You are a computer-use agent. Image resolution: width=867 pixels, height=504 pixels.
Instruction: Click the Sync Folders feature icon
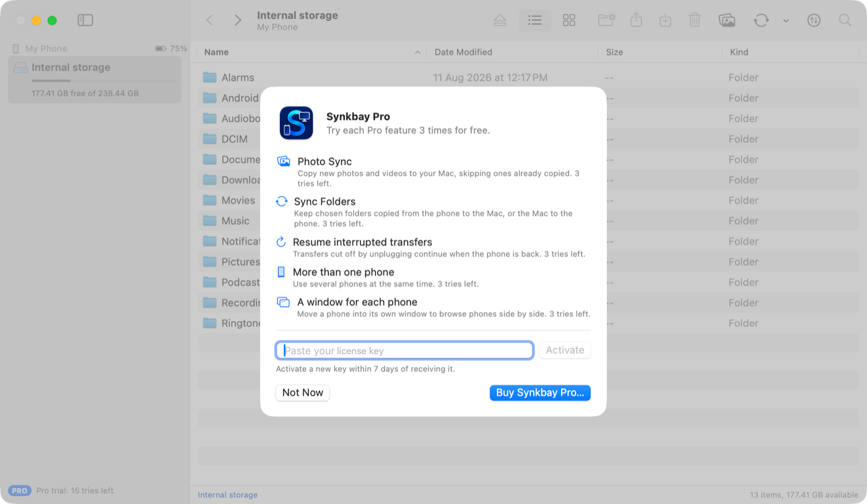282,201
